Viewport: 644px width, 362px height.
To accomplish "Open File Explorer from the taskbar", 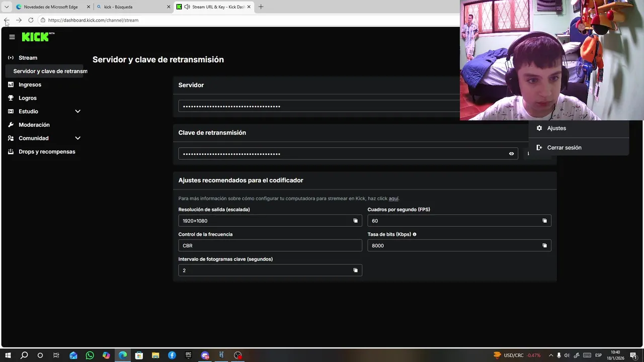I will coord(155,355).
